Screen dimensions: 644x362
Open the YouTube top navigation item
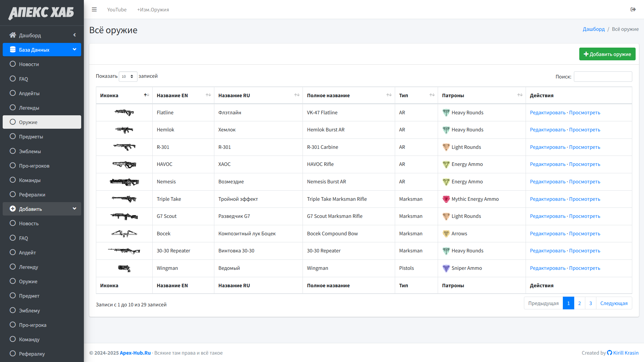[117, 9]
